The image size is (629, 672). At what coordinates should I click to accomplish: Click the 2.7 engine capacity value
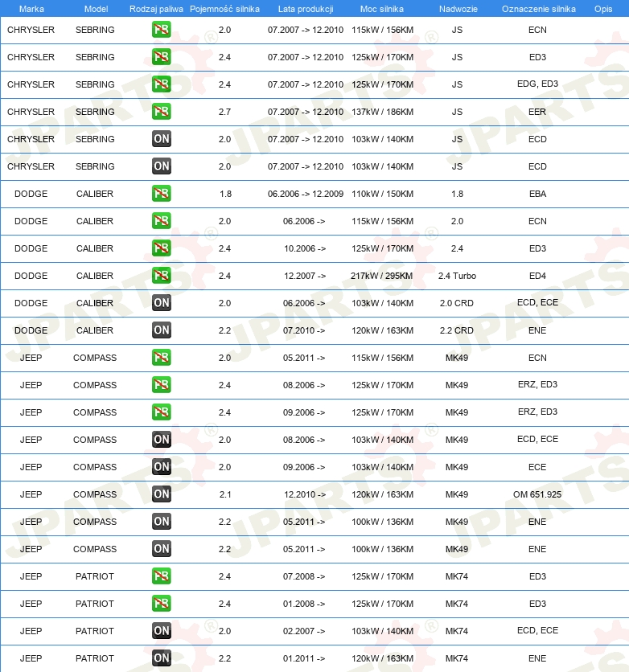tap(224, 112)
